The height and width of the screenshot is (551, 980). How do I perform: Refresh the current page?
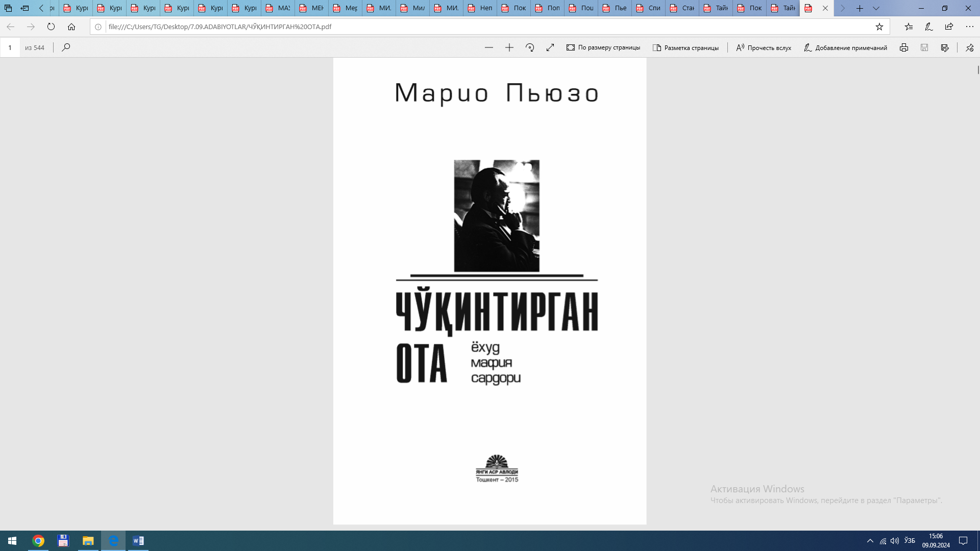(51, 27)
